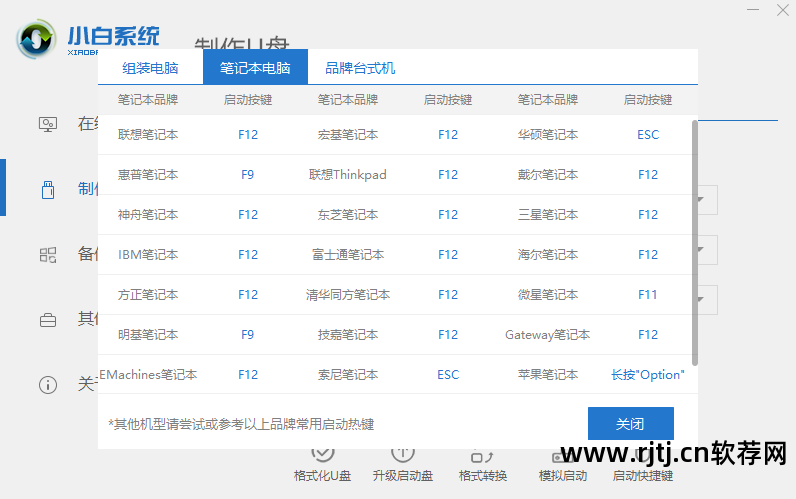
Task: Click the 联想笔记本 cell
Action: coord(148,135)
